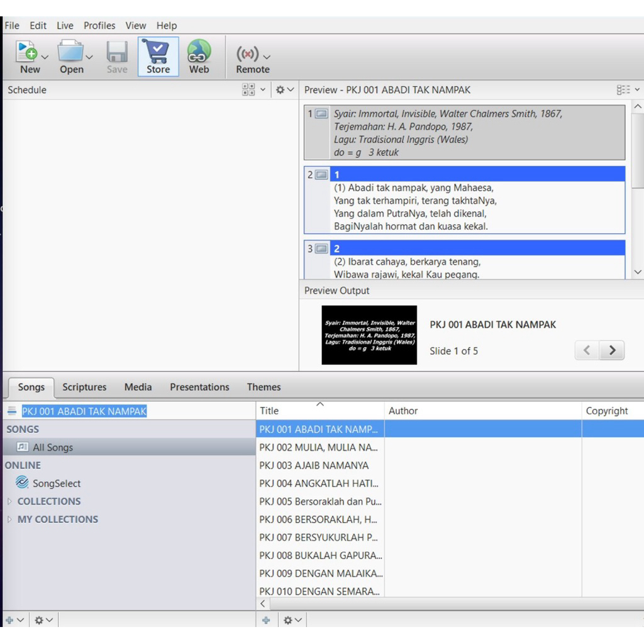Image resolution: width=644 pixels, height=644 pixels.
Task: Expand the MY COLLECTIONS section
Action: 9,519
